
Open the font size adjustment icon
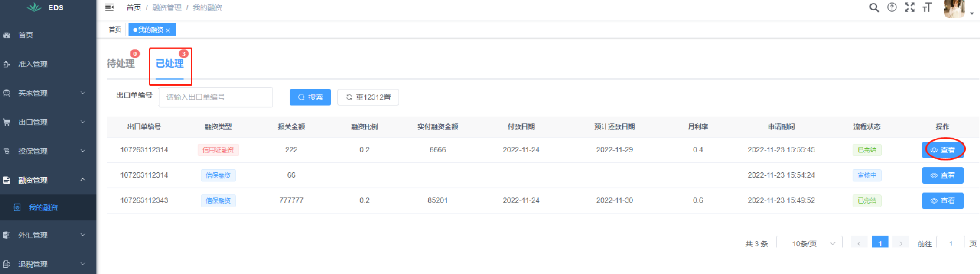[x=927, y=7]
